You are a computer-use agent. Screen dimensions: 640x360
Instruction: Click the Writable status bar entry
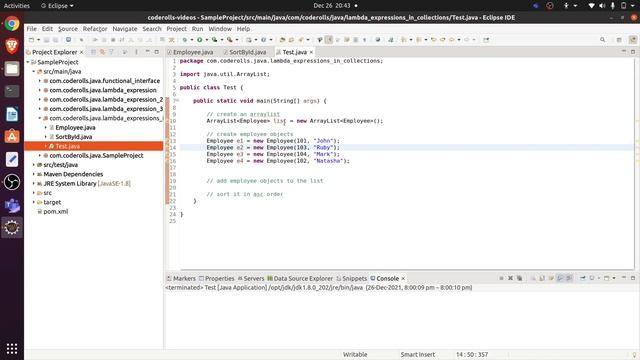[355, 354]
